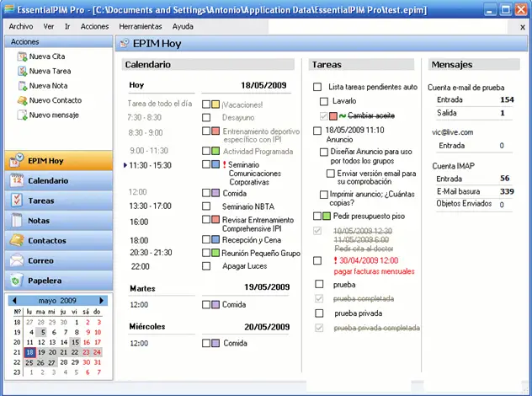The width and height of the screenshot is (532, 396).
Task: Go to next month in mini calendar
Action: [x=101, y=301]
